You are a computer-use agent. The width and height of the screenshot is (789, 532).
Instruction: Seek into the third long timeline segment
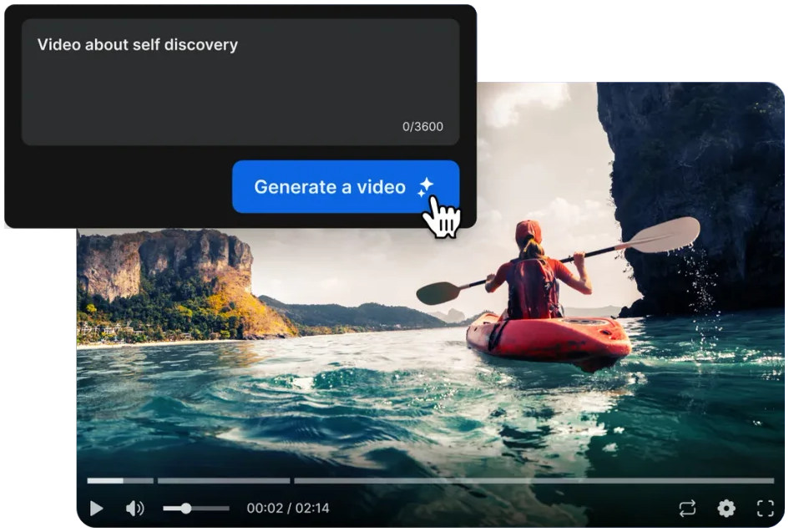coord(534,481)
